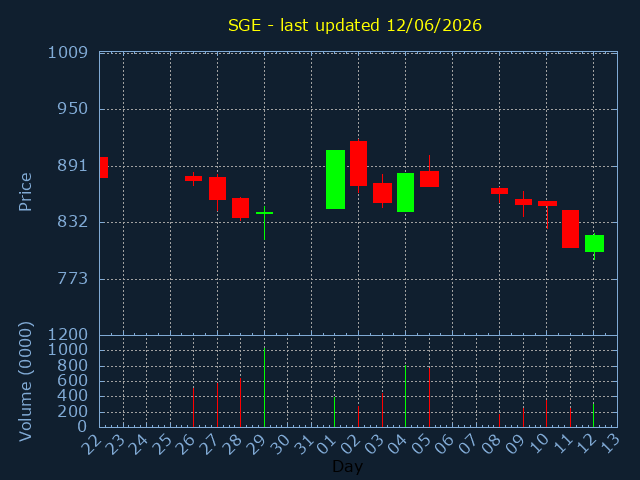Click the 773 price axis label
Screen dimensions: 640x480
tap(73, 279)
